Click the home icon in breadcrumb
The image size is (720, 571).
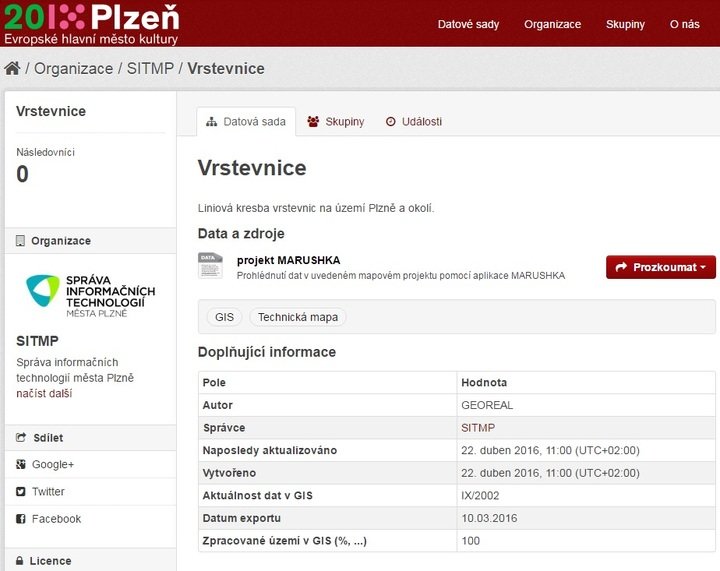(12, 69)
